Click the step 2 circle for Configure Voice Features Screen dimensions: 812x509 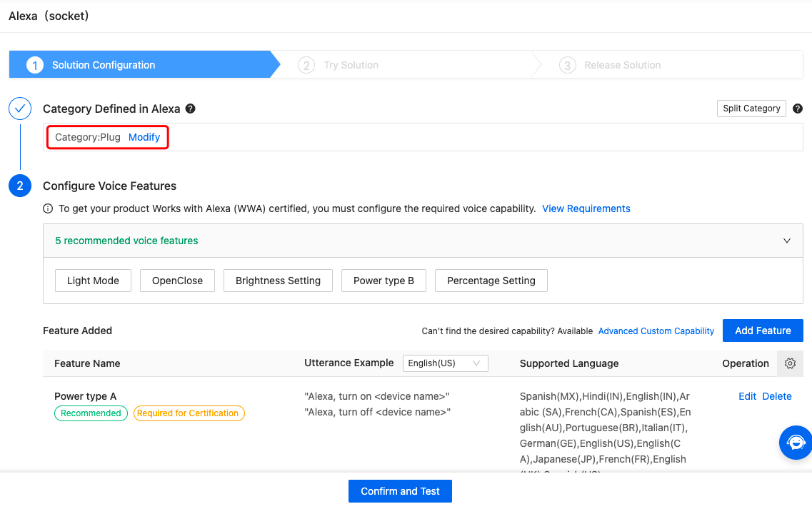[x=20, y=186]
